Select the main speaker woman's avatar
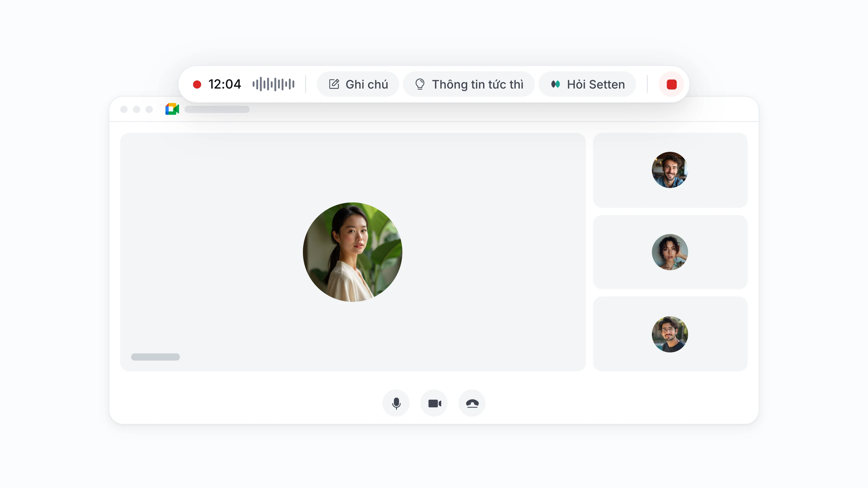This screenshot has width=868, height=488. pos(352,252)
